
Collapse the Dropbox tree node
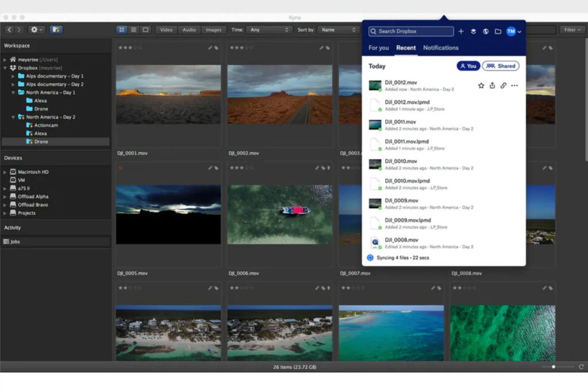(5, 68)
